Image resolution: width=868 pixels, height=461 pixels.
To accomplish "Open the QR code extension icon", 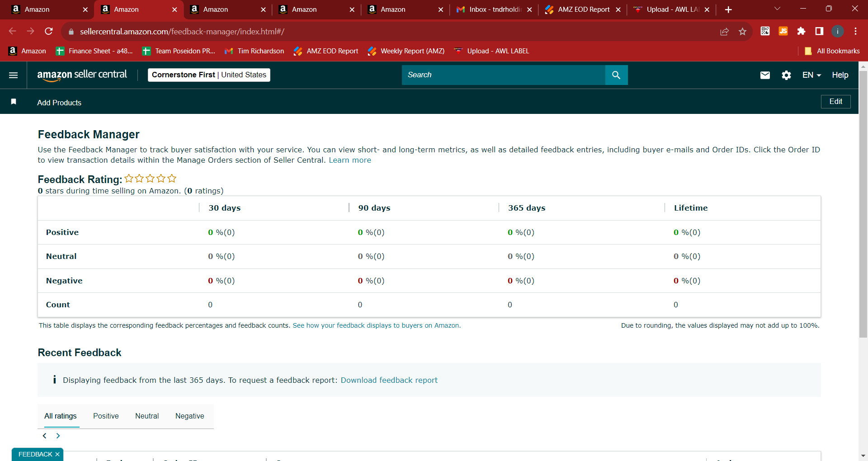I will 765,31.
